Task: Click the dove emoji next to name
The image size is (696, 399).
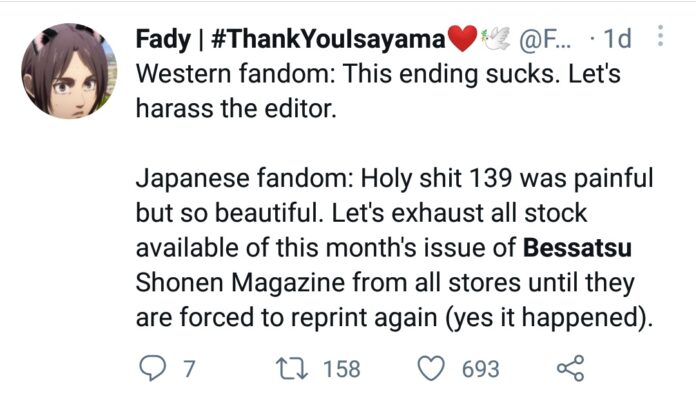Action: coord(495,38)
